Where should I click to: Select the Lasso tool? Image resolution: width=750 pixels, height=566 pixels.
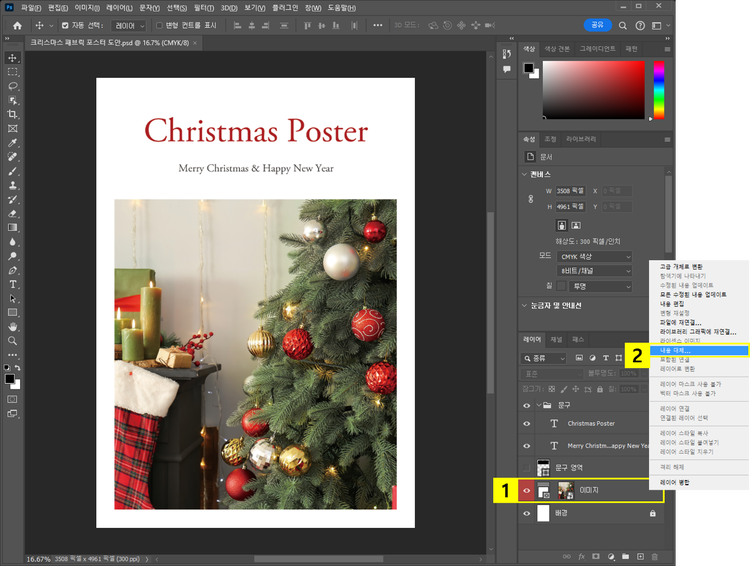pyautogui.click(x=13, y=86)
